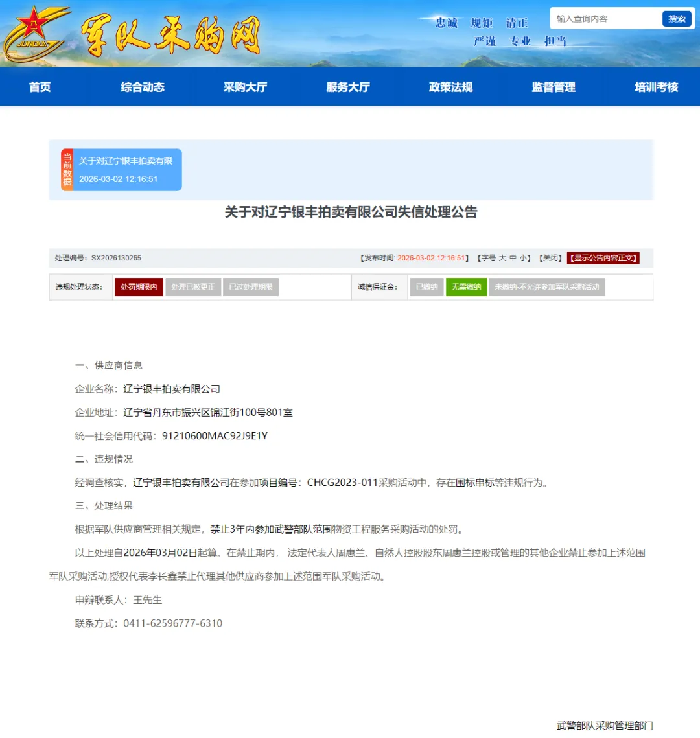The height and width of the screenshot is (738, 700).
Task: Click the red 处罚期限内 status tag
Action: point(139,287)
